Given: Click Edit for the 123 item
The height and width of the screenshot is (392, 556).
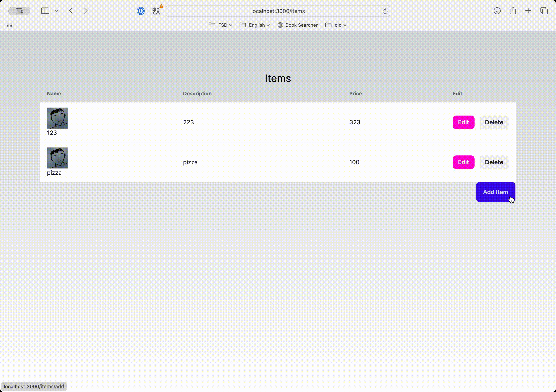Looking at the screenshot, I should coord(463,122).
